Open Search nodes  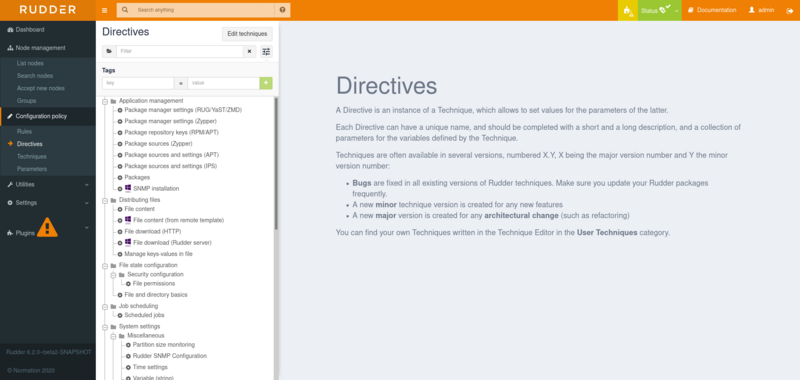(x=35, y=75)
